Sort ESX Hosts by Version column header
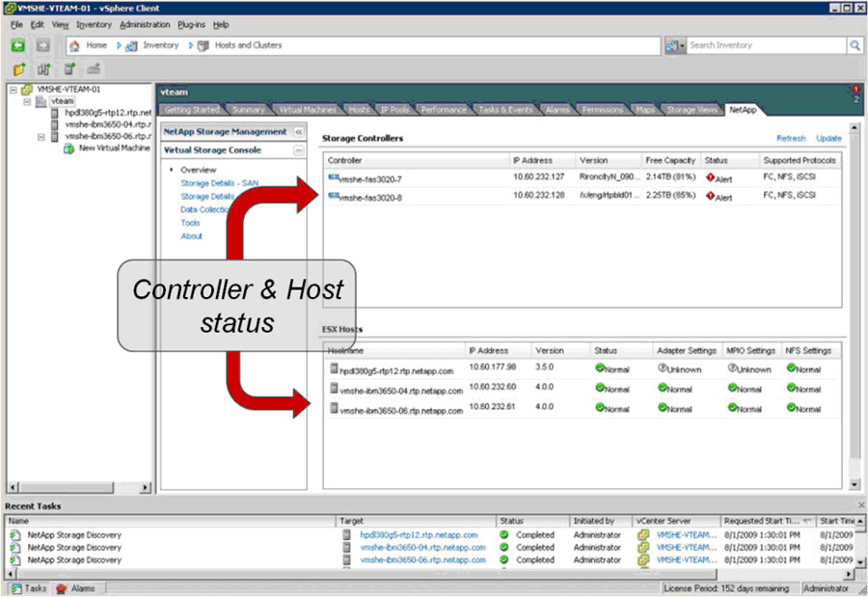Viewport: 868px width, 597px height. [559, 351]
